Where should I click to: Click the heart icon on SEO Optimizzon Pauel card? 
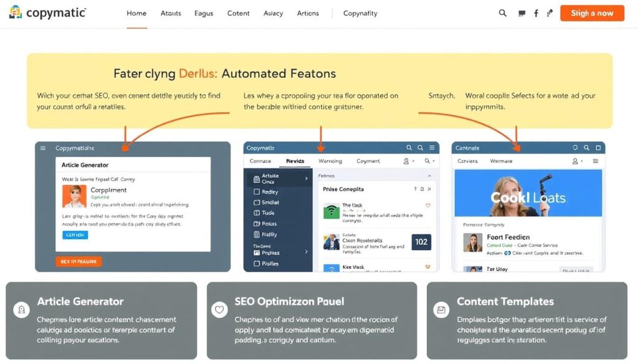pyautogui.click(x=219, y=309)
